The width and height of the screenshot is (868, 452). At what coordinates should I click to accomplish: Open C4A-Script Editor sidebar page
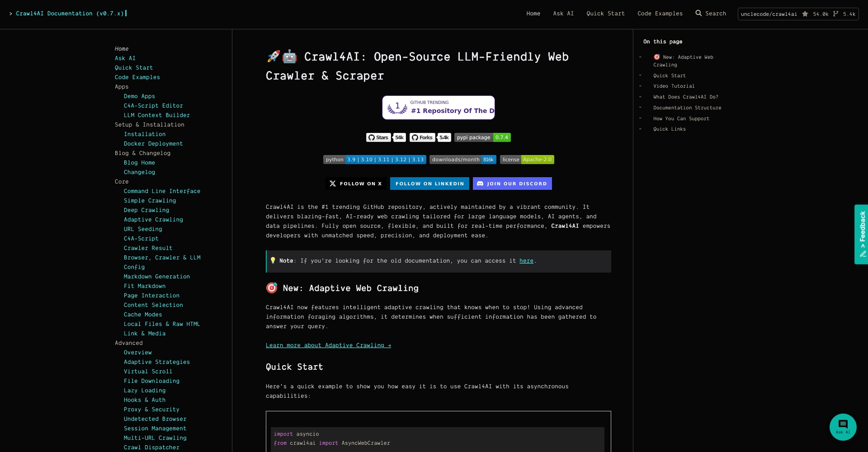coord(153,106)
